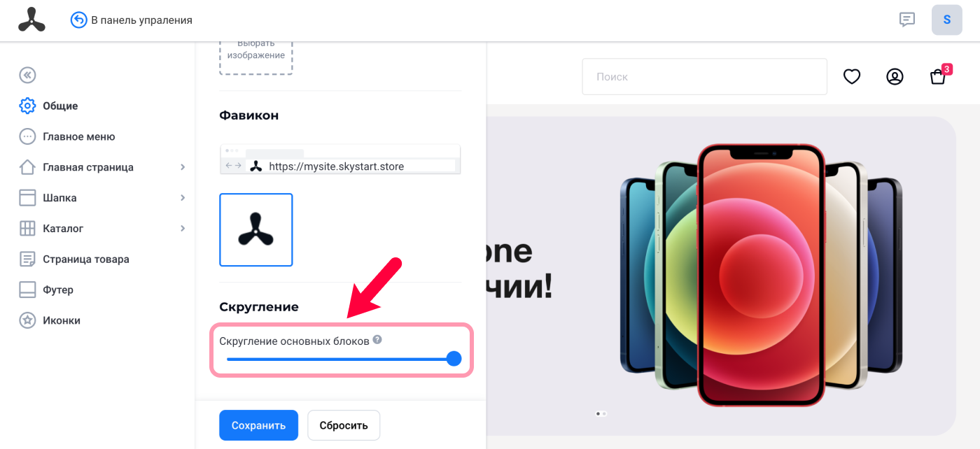
Task: Open the user avatar labeled S
Action: (946, 20)
